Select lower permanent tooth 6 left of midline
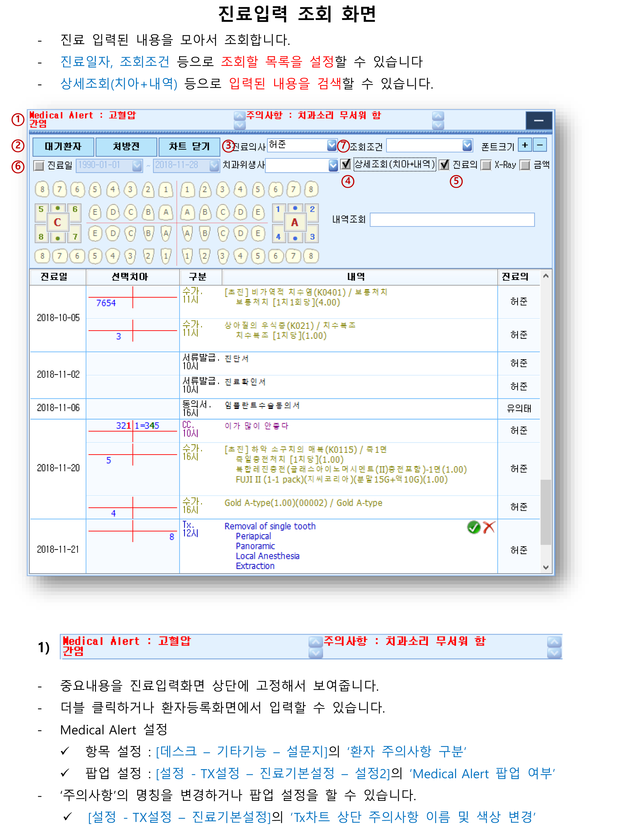The height and width of the screenshot is (828, 644). tap(77, 256)
